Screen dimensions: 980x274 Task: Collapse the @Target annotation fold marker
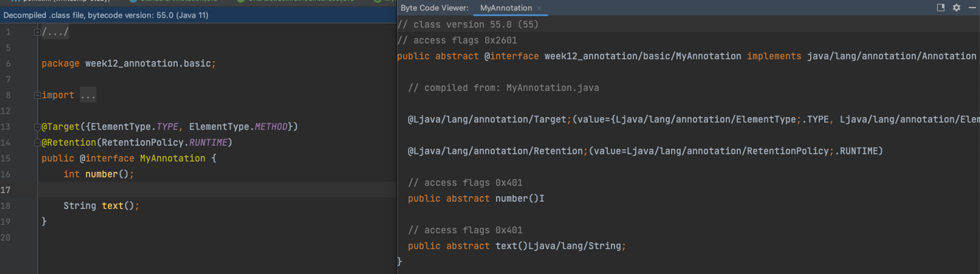tap(37, 127)
